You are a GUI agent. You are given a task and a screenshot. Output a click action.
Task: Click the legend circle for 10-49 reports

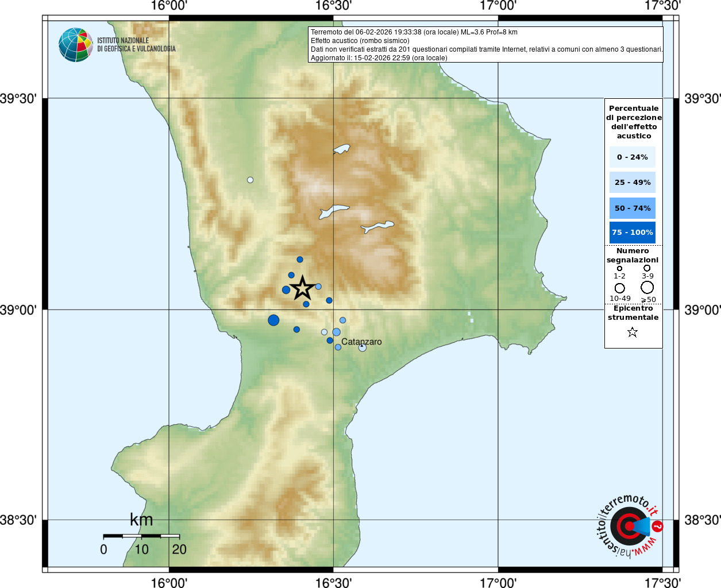pos(619,288)
